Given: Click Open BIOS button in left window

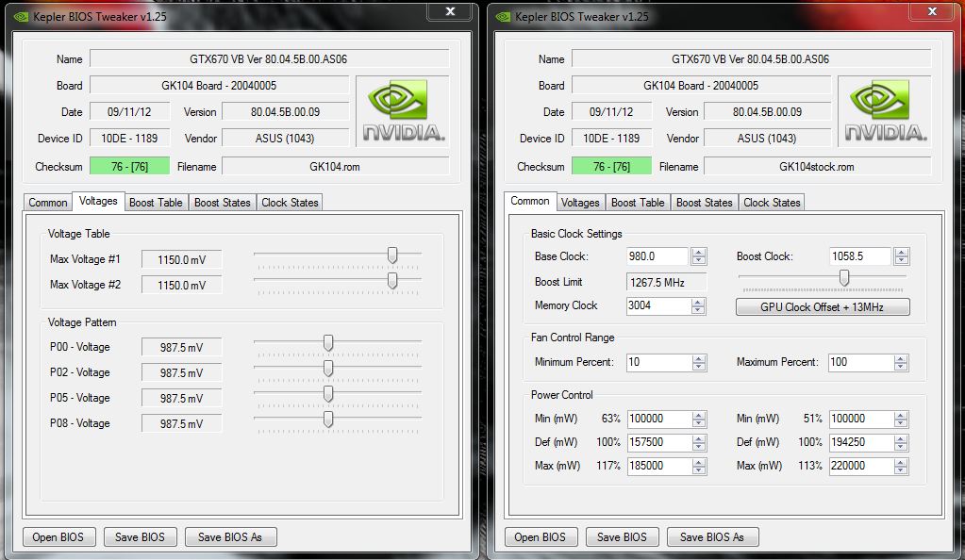Looking at the screenshot, I should (x=58, y=537).
